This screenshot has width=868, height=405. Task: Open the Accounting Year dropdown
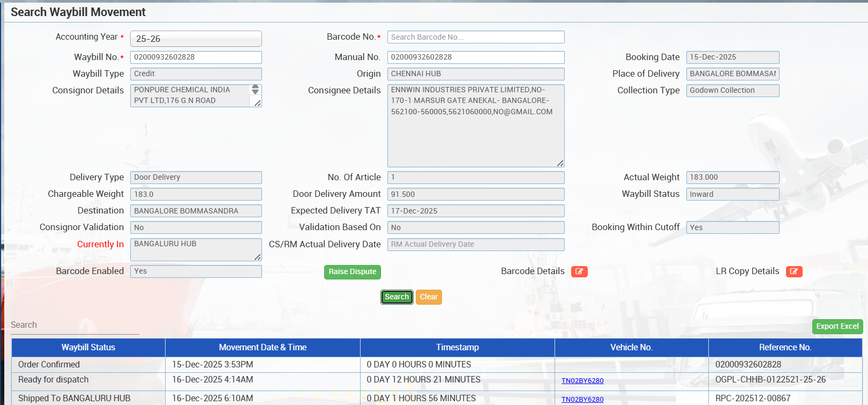(x=196, y=39)
